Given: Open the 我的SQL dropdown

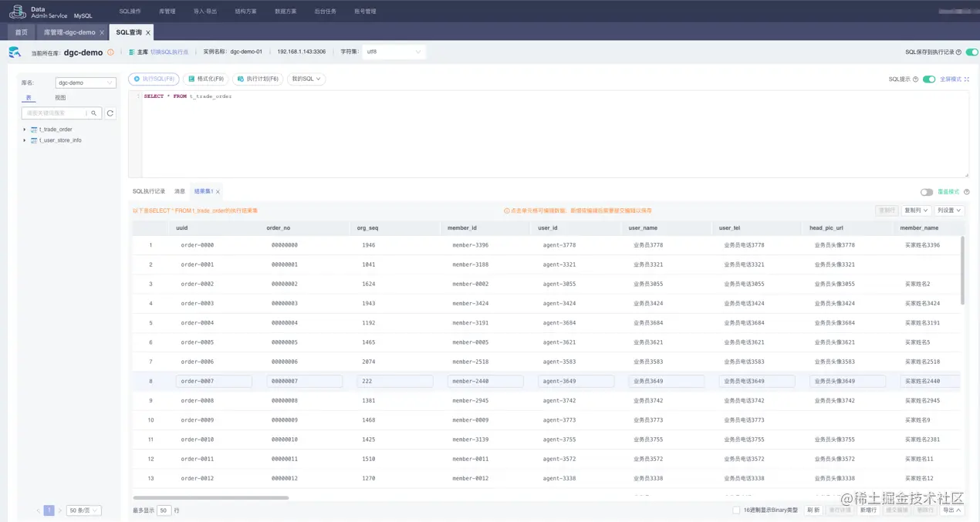Looking at the screenshot, I should click(x=306, y=79).
